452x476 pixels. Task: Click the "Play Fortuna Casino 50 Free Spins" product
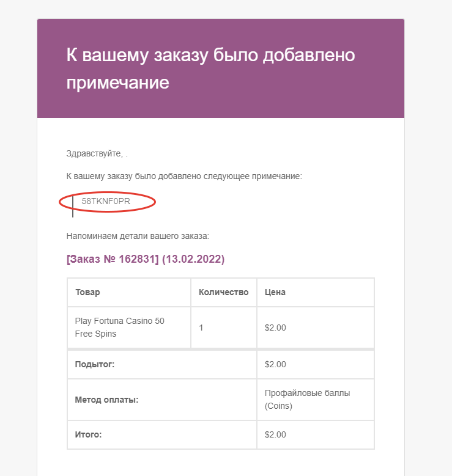click(x=119, y=328)
